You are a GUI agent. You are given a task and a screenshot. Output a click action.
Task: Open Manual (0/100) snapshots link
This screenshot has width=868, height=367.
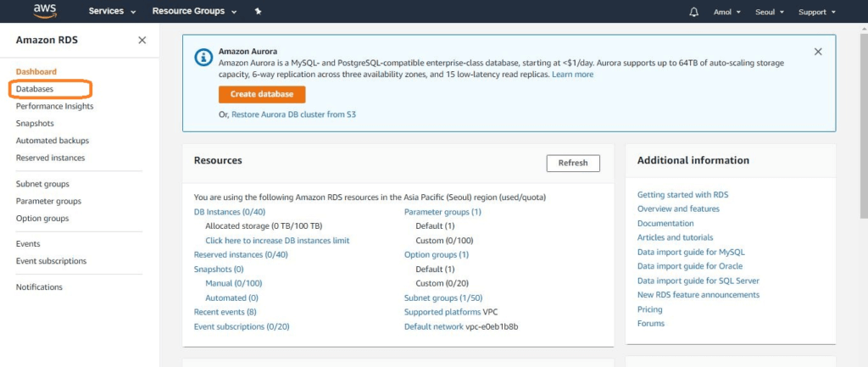234,283
